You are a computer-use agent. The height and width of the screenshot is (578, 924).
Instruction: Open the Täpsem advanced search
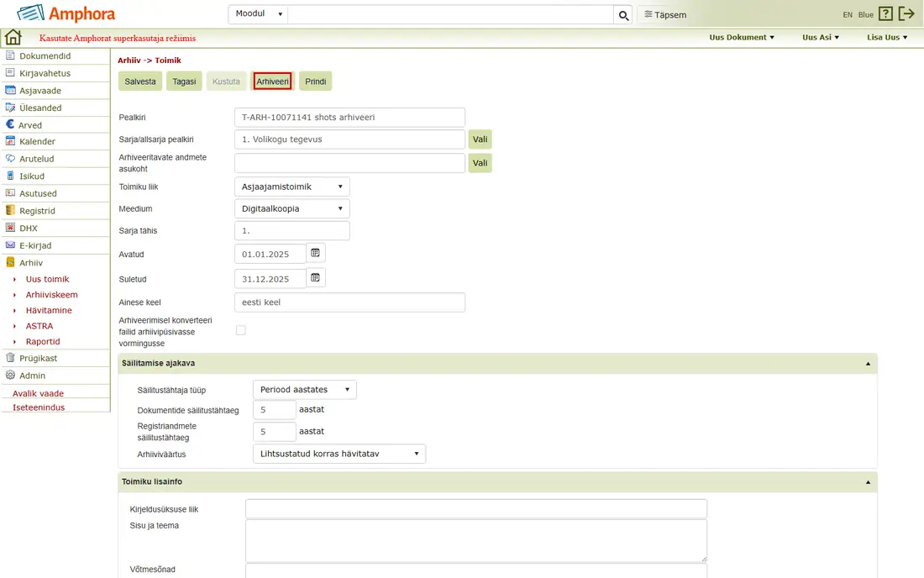click(665, 15)
